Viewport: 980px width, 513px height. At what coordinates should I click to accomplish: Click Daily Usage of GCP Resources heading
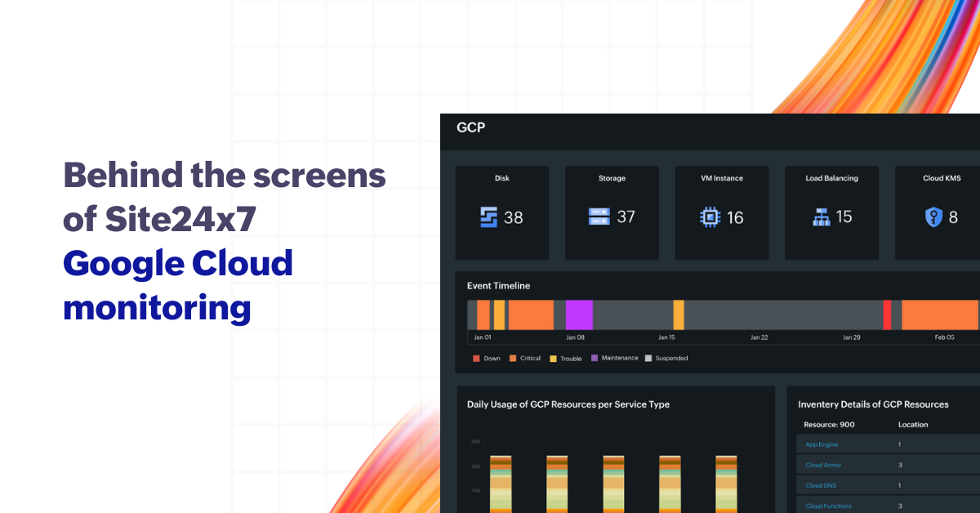[568, 404]
